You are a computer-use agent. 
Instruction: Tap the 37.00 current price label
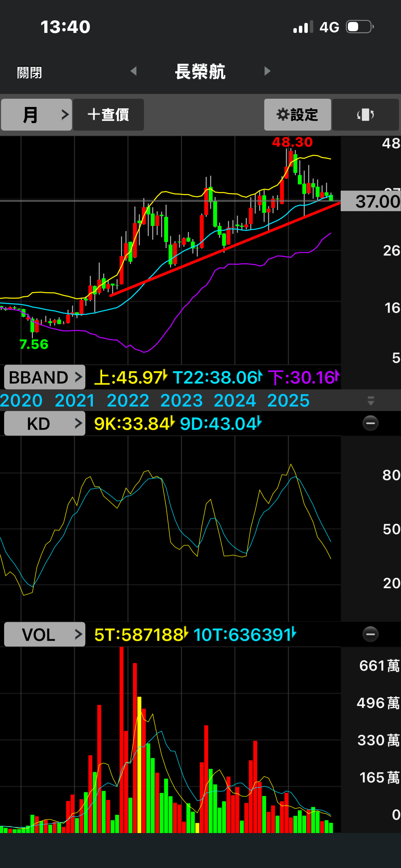click(x=371, y=201)
